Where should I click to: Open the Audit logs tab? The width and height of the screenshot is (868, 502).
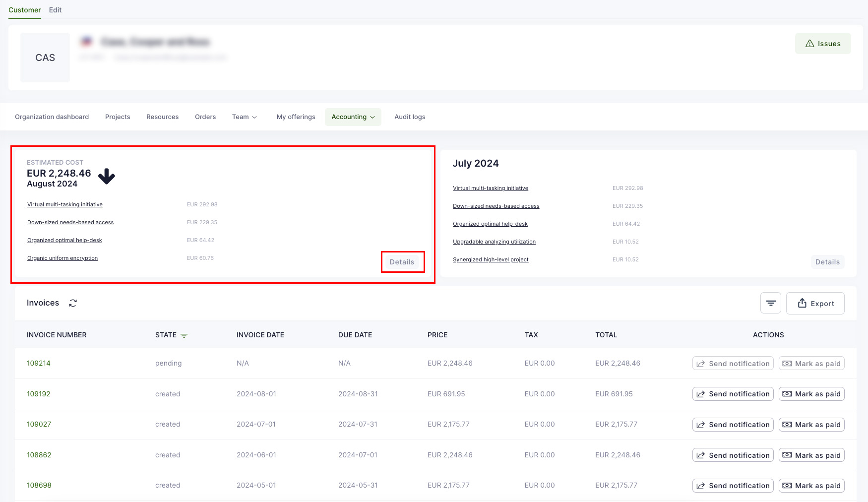409,117
